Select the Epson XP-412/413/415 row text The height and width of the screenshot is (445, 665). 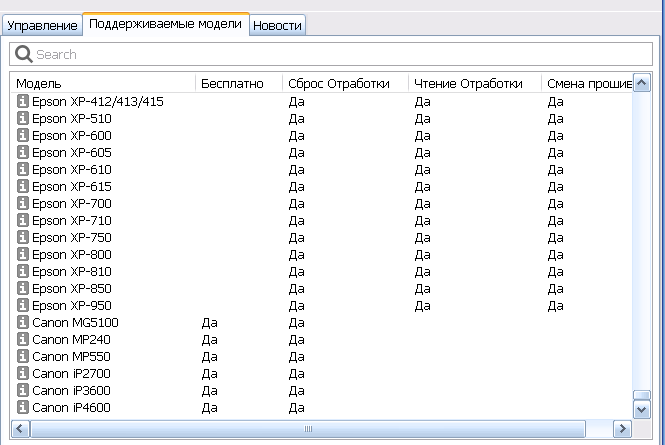(98, 101)
